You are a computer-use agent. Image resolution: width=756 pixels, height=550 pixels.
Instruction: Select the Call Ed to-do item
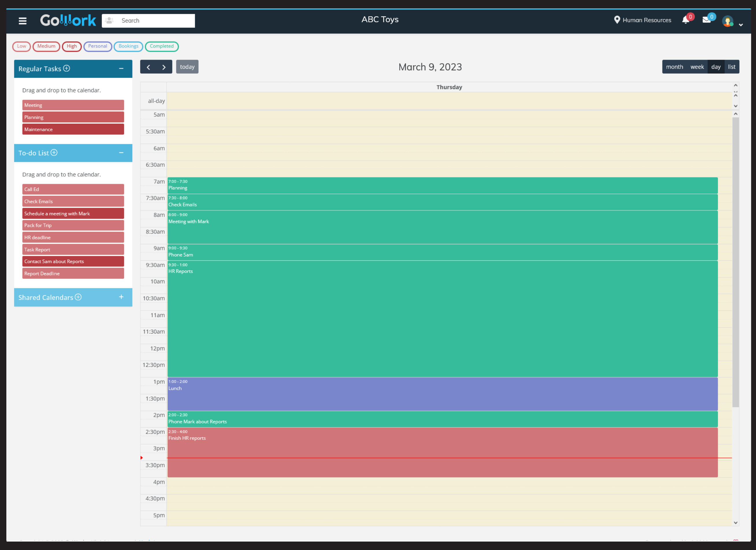tap(73, 189)
